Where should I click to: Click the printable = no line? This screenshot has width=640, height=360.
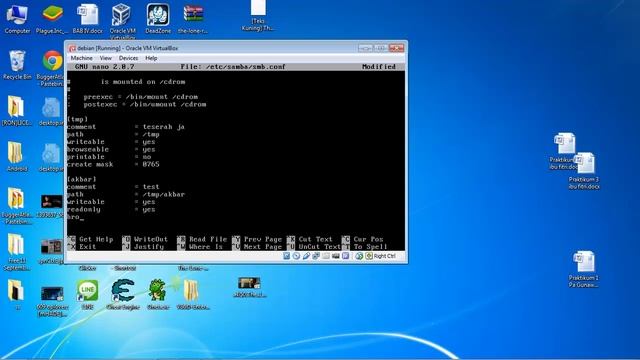(109, 157)
